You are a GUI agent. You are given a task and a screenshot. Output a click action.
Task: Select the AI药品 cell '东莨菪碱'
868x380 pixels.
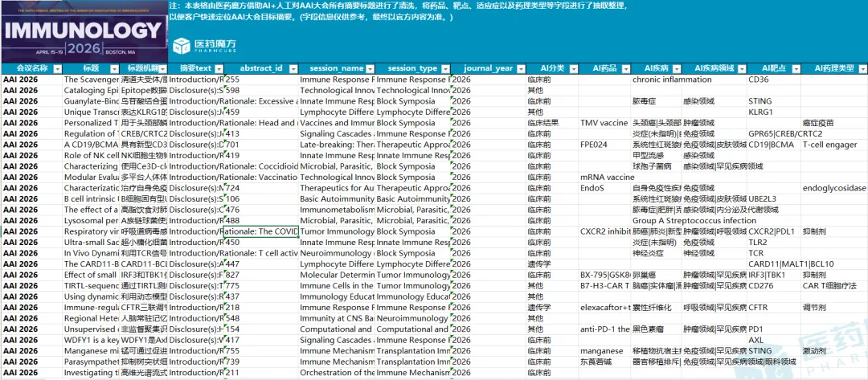[604, 362]
